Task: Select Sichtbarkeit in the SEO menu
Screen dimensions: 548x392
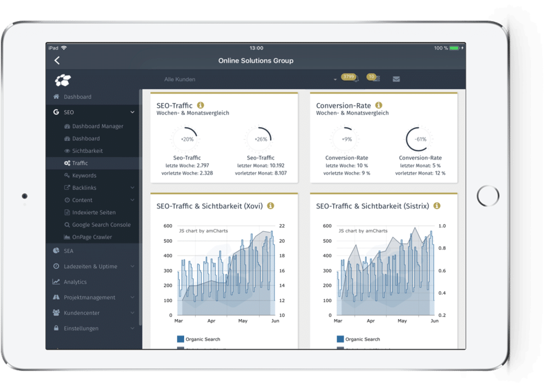Action: pyautogui.click(x=87, y=151)
